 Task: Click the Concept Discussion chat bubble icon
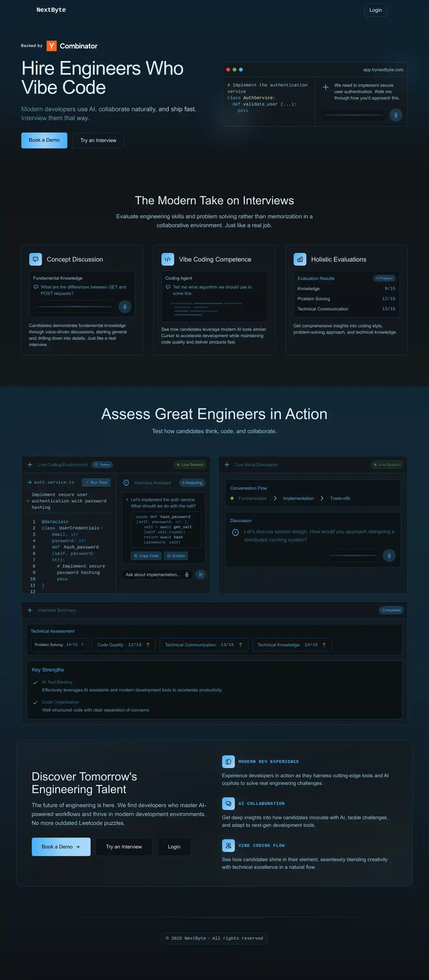click(35, 259)
